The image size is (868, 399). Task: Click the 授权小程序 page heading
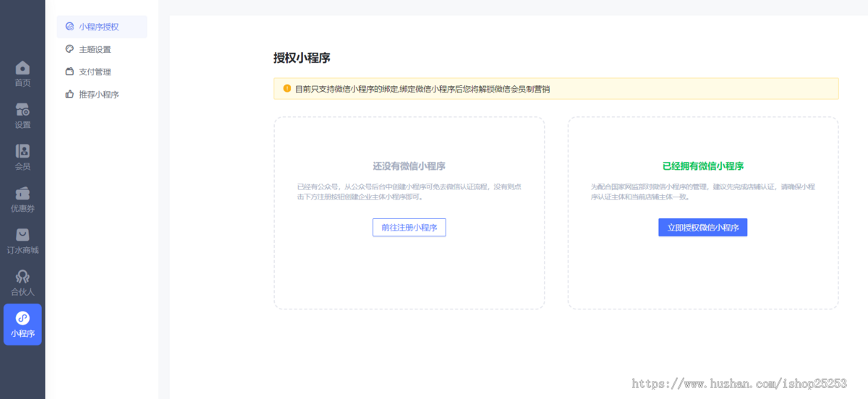[x=302, y=59]
